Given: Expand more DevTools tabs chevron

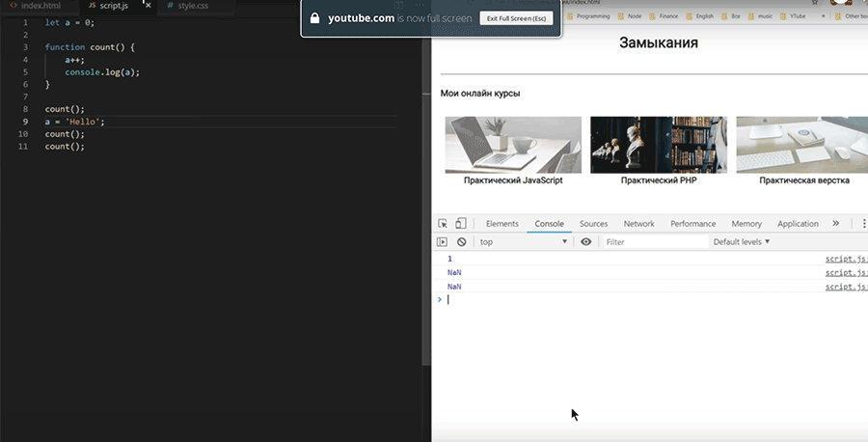Looking at the screenshot, I should coord(836,223).
